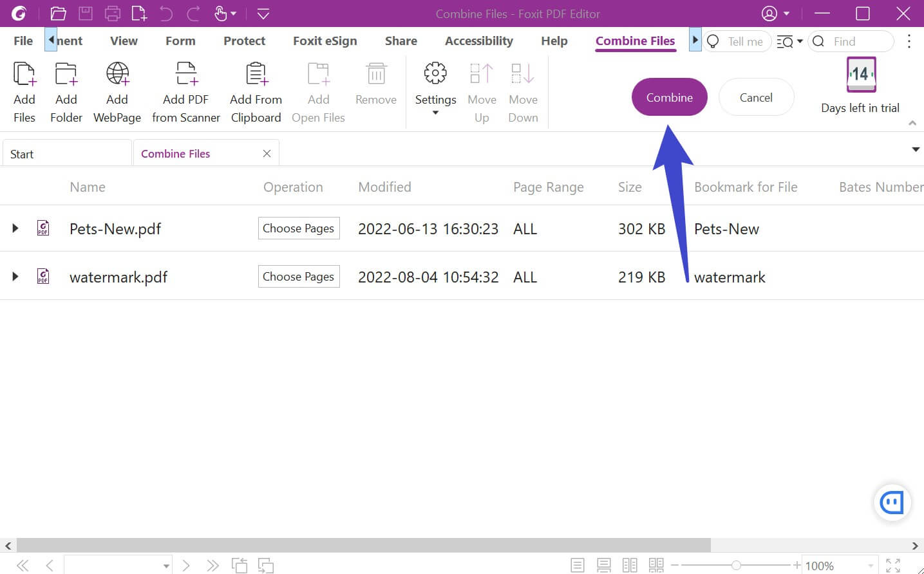924x574 pixels.
Task: Click the Undo icon in the title bar
Action: point(167,13)
